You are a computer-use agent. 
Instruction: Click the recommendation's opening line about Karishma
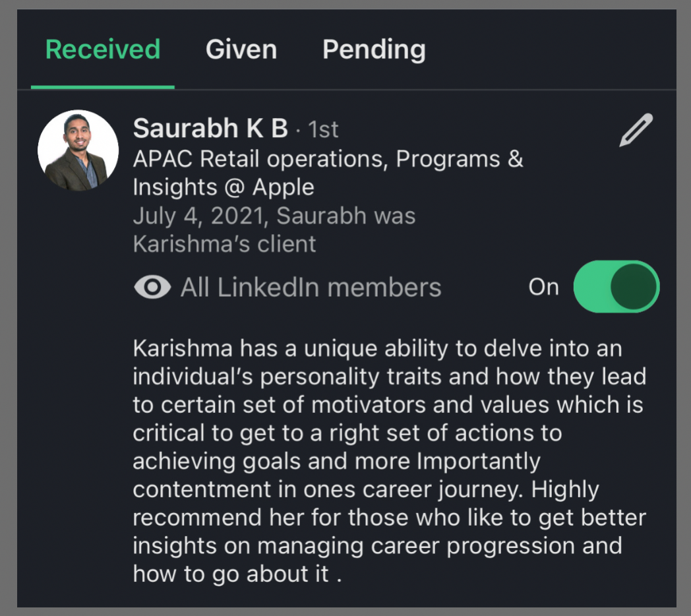tap(377, 348)
